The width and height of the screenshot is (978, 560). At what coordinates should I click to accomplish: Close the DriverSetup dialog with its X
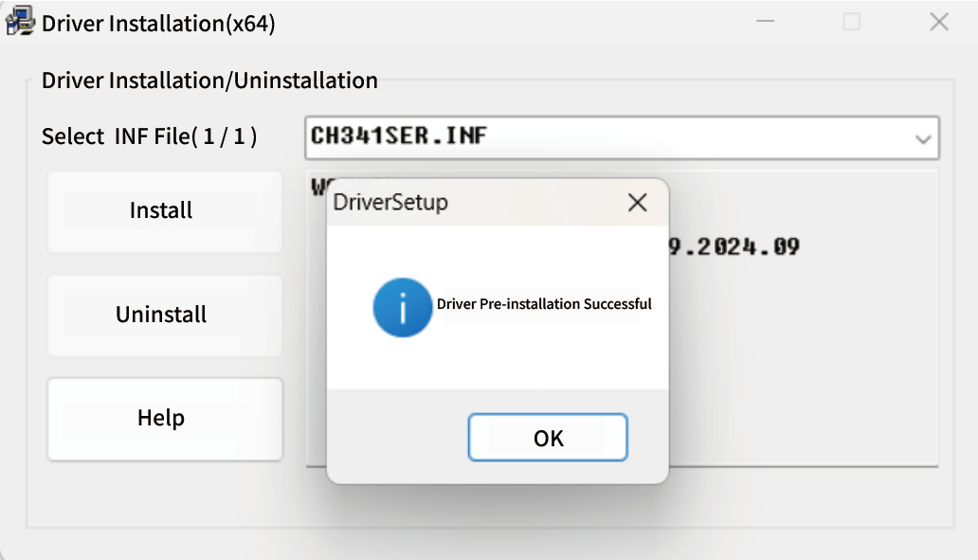(x=638, y=202)
